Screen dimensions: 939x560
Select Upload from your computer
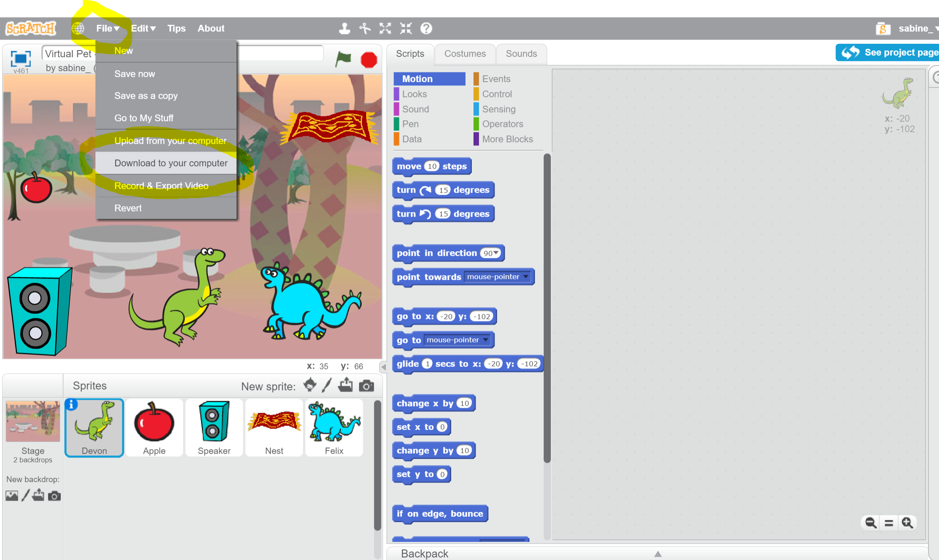(170, 141)
